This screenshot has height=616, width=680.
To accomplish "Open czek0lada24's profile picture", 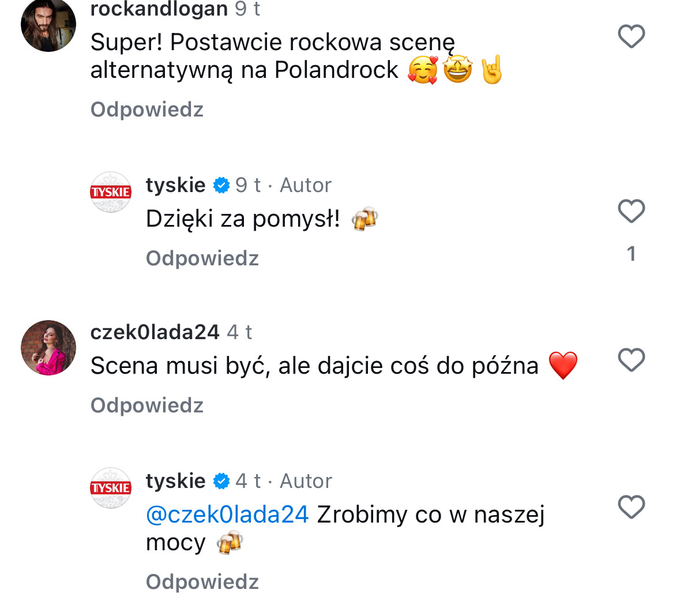I will pyautogui.click(x=48, y=348).
